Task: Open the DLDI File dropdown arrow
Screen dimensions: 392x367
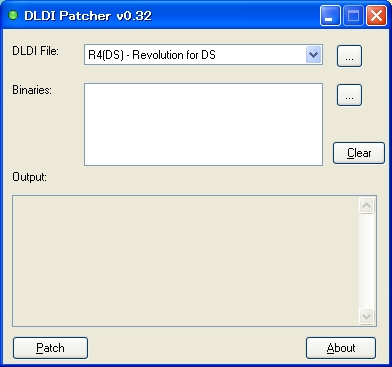Action: click(313, 55)
